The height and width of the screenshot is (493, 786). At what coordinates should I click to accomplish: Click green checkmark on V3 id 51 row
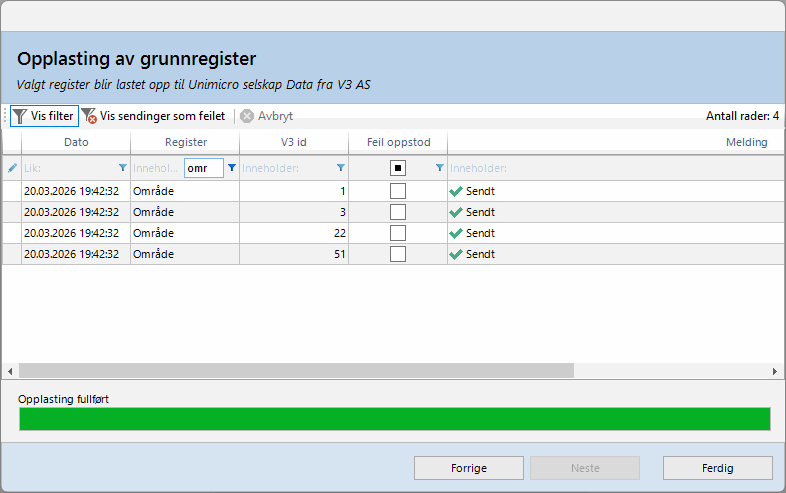pos(456,254)
